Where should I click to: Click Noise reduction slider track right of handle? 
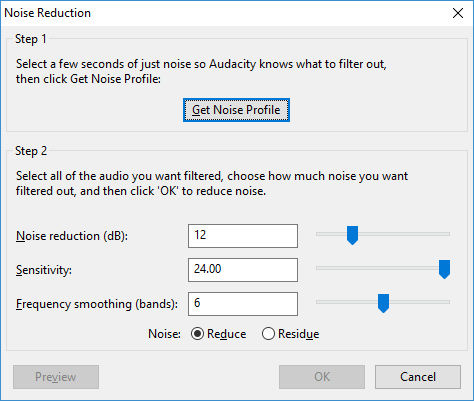tap(404, 234)
